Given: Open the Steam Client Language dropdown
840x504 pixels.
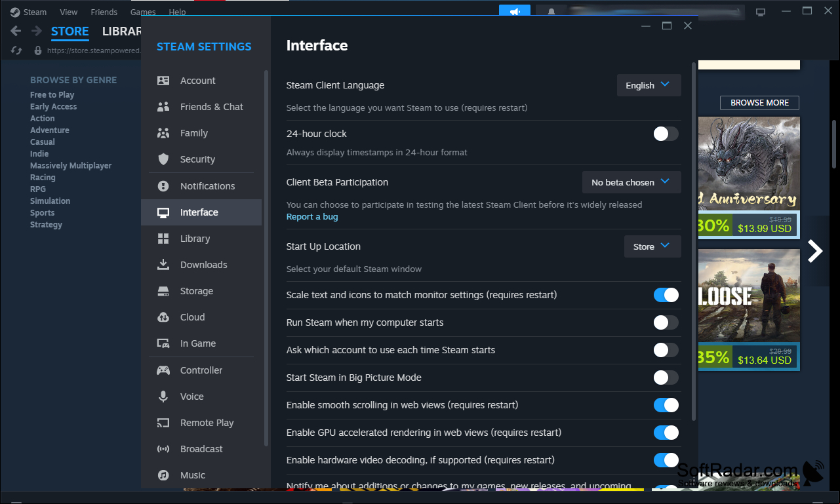Looking at the screenshot, I should [x=649, y=85].
